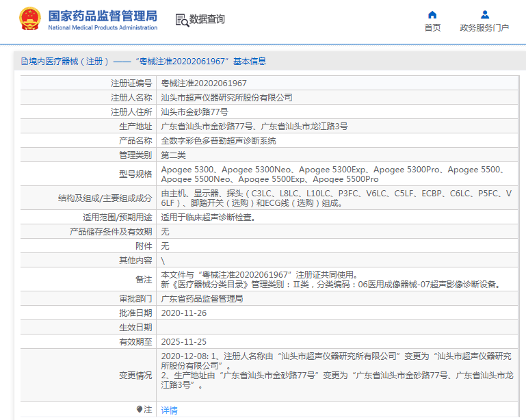Click the 其他内容 row label

pyautogui.click(x=135, y=261)
